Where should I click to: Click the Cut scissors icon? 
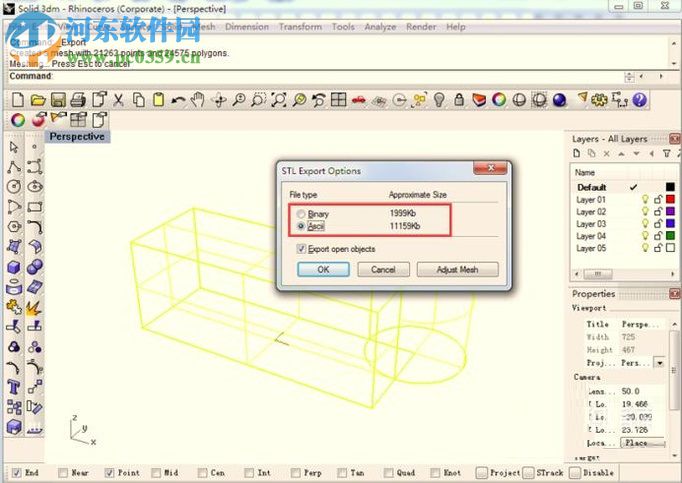click(x=118, y=100)
